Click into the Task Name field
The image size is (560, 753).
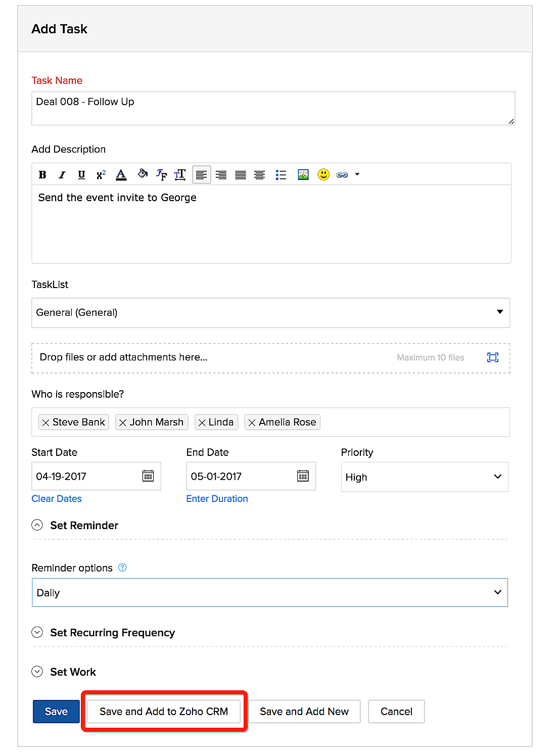(273, 108)
